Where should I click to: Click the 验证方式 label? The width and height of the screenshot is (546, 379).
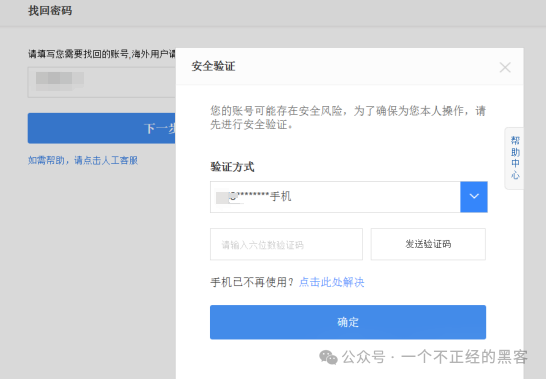pyautogui.click(x=232, y=167)
